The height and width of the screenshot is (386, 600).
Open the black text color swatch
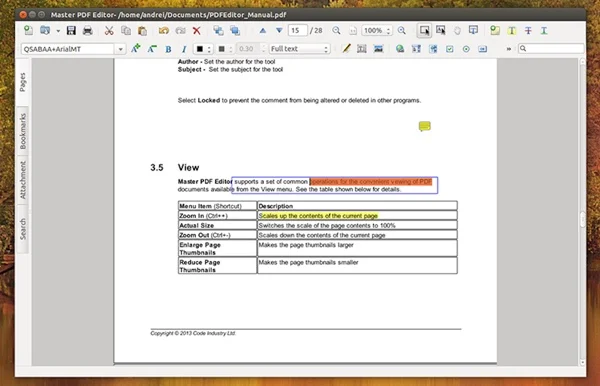click(x=203, y=49)
